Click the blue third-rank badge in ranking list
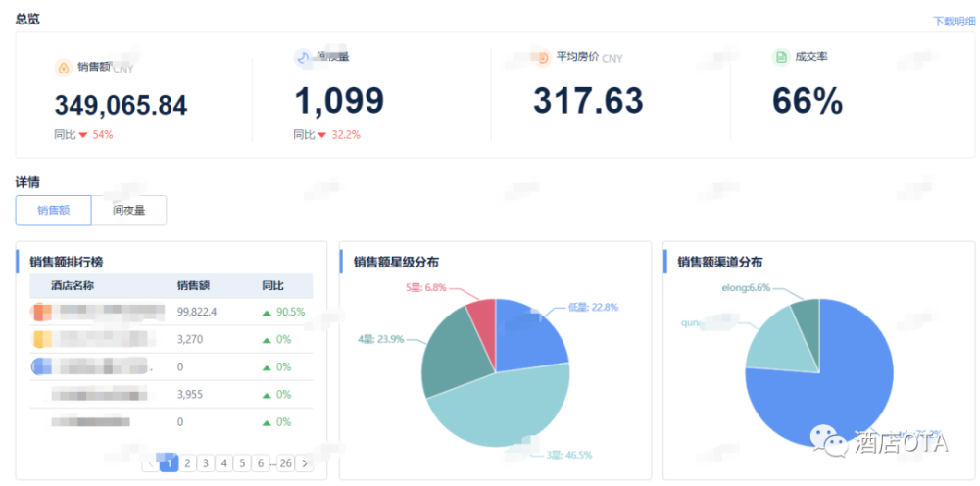This screenshot has height=486, width=980. tap(41, 366)
